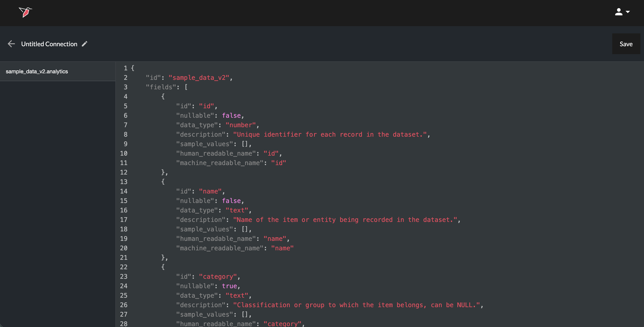Screen dimensions: 644x327
Task: Click the Untitled Connection title
Action: point(49,44)
